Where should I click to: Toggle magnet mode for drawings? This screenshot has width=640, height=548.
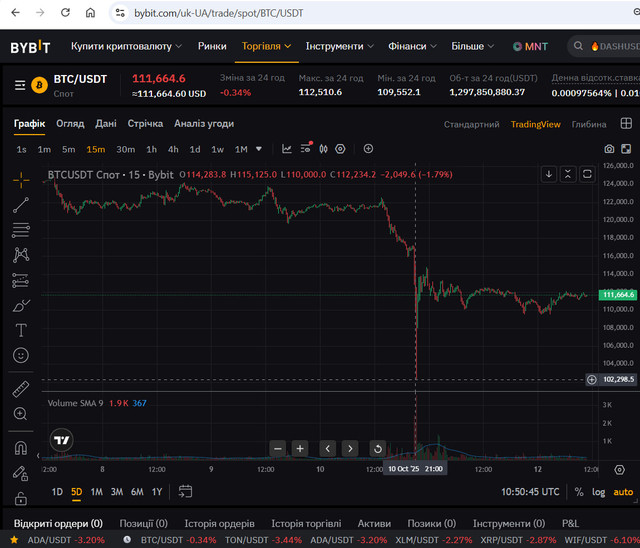click(21, 448)
